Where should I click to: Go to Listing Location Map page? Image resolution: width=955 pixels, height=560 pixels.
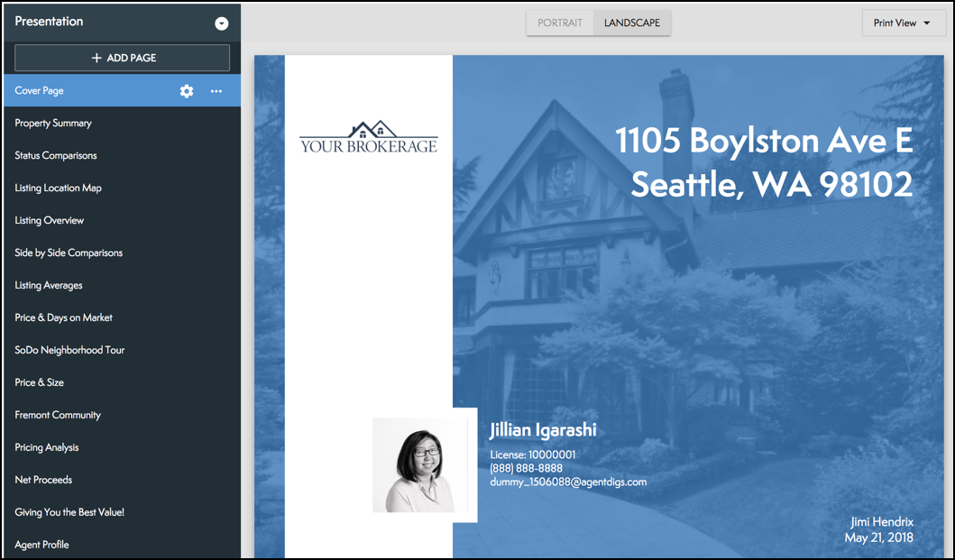pyautogui.click(x=58, y=188)
